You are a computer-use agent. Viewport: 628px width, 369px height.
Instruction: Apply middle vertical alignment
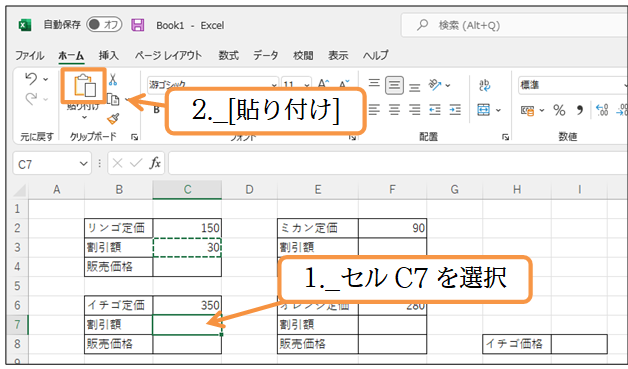(x=395, y=85)
